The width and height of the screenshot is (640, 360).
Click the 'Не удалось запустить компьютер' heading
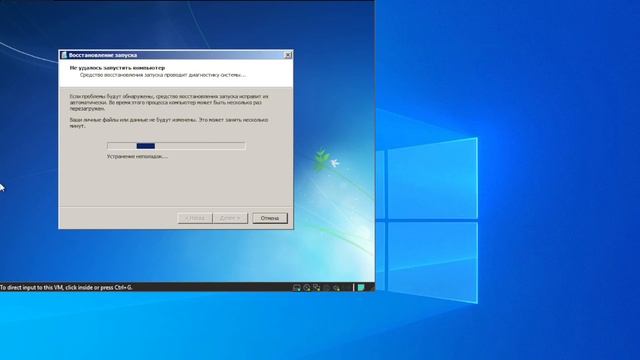click(117, 68)
